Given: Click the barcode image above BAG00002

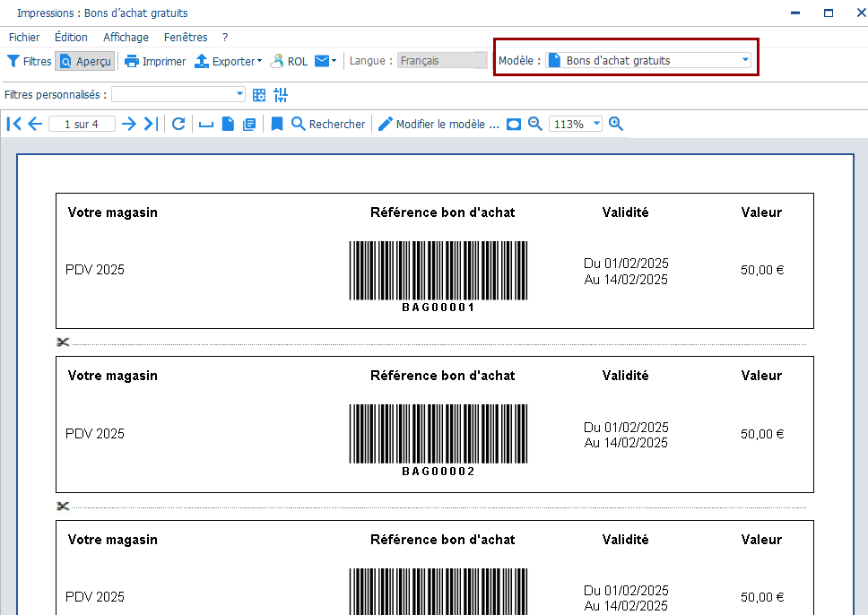Looking at the screenshot, I should click(438, 433).
